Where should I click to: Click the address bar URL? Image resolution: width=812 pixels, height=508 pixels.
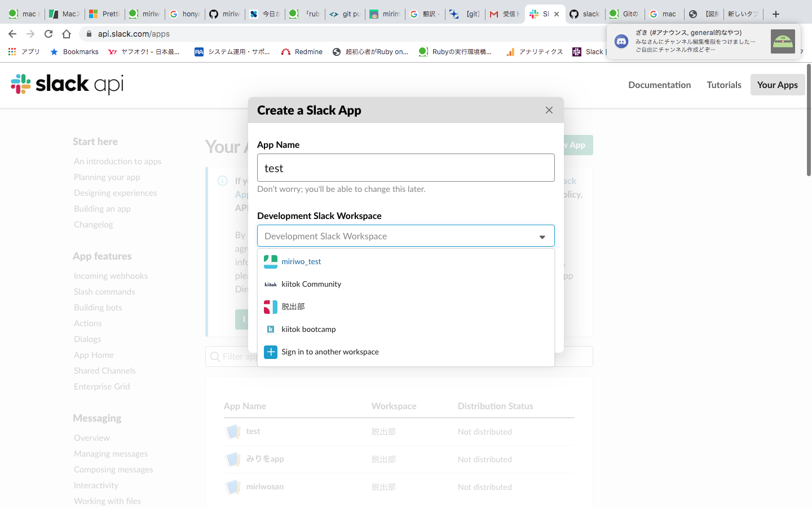click(x=134, y=34)
